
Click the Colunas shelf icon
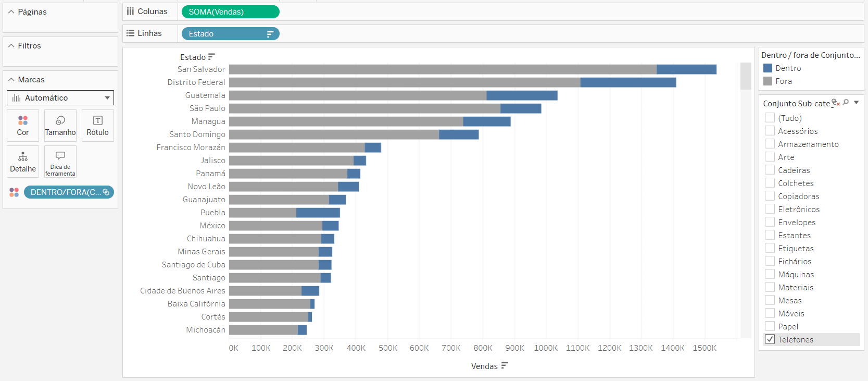pyautogui.click(x=130, y=11)
